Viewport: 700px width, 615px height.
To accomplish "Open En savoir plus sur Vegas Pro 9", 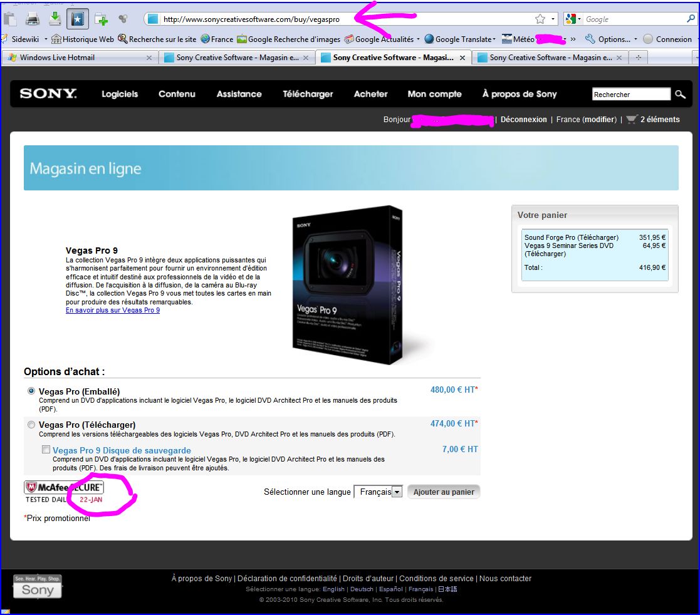I will tap(113, 310).
